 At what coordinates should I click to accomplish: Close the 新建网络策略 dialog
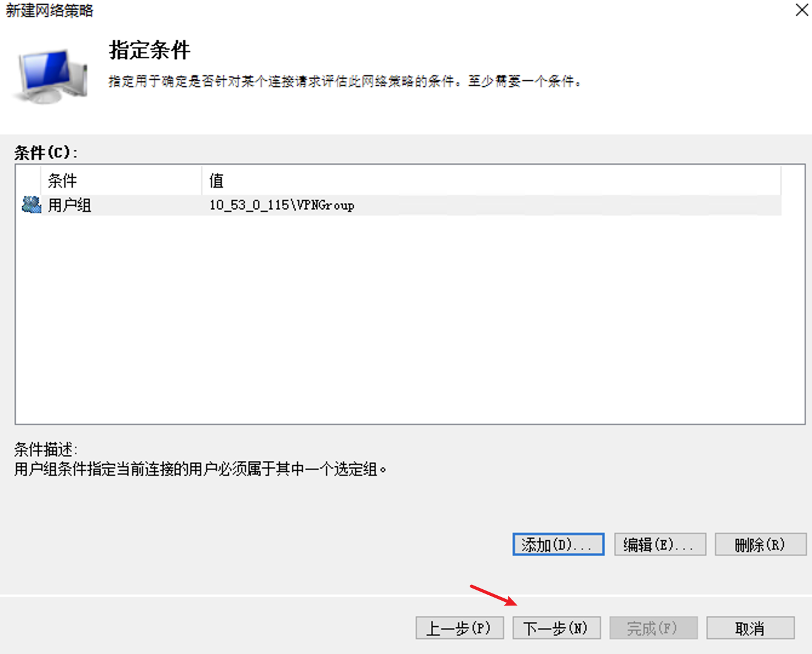pyautogui.click(x=801, y=10)
